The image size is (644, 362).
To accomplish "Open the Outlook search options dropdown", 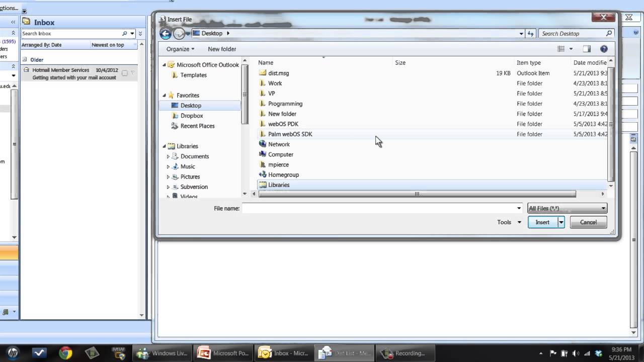I will pos(132,34).
